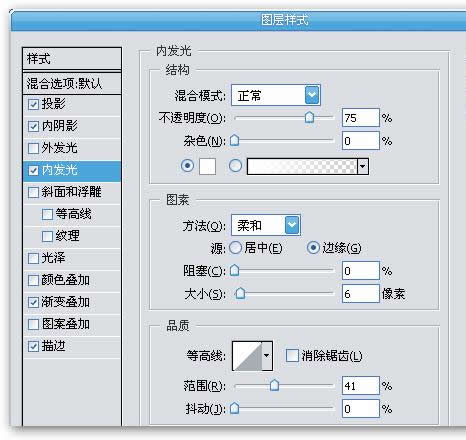Open the 投影 settings row label
The image size is (466, 440).
click(53, 104)
